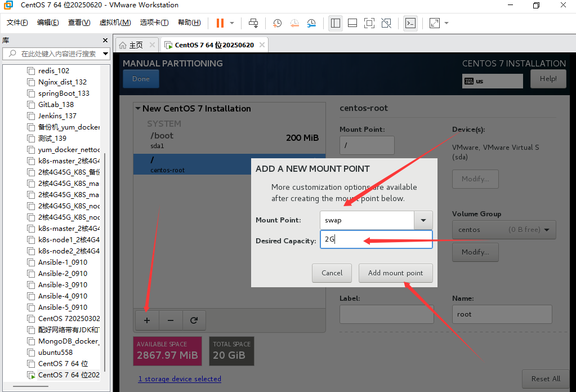The height and width of the screenshot is (392, 576).
Task: Open the Snapshot Manager icon
Action: coord(311,23)
